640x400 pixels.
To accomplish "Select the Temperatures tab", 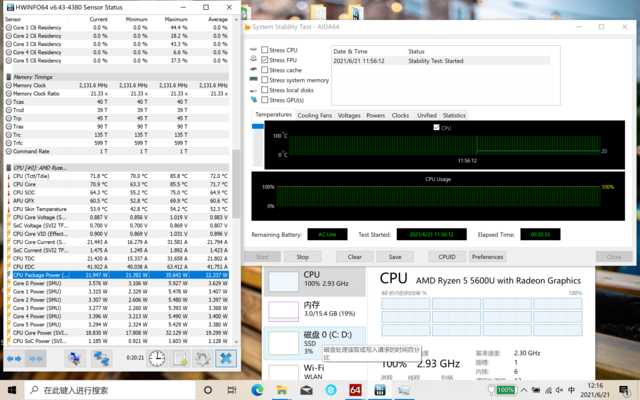I will coord(273,115).
